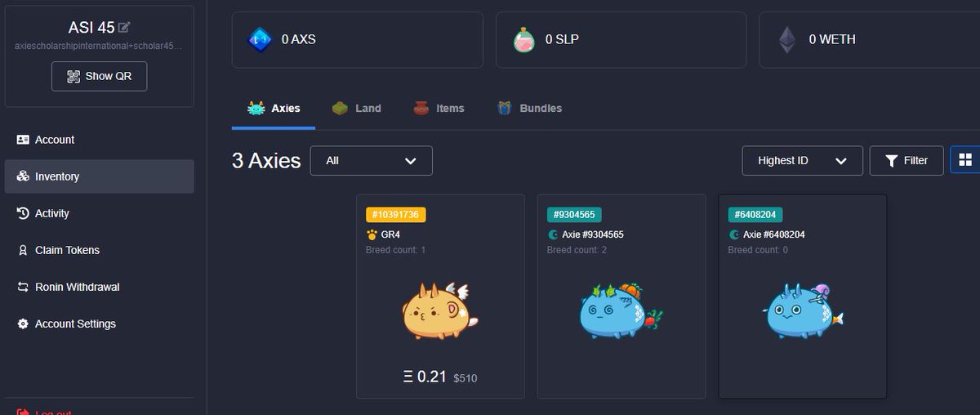Image resolution: width=980 pixels, height=415 pixels.
Task: Open Account Settings in the sidebar
Action: pyautogui.click(x=100, y=324)
